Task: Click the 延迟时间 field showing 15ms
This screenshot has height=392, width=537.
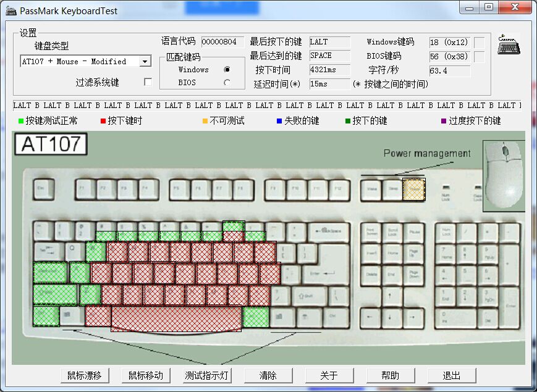Action: (x=330, y=84)
